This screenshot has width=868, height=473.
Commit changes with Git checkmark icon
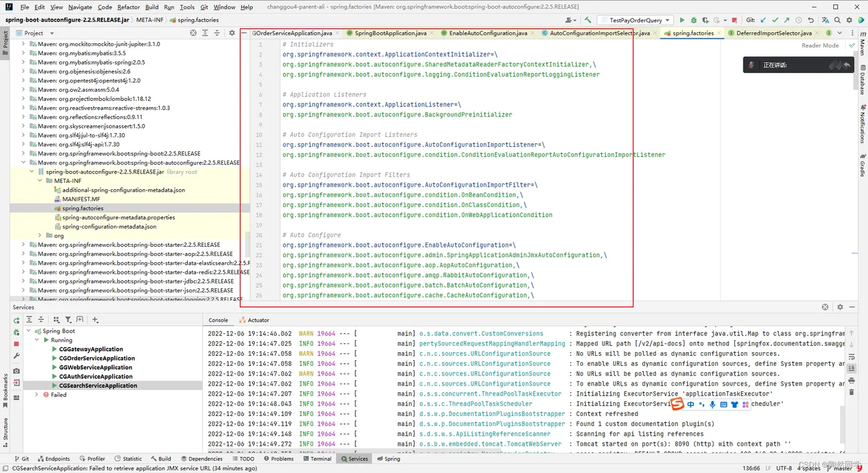click(775, 20)
